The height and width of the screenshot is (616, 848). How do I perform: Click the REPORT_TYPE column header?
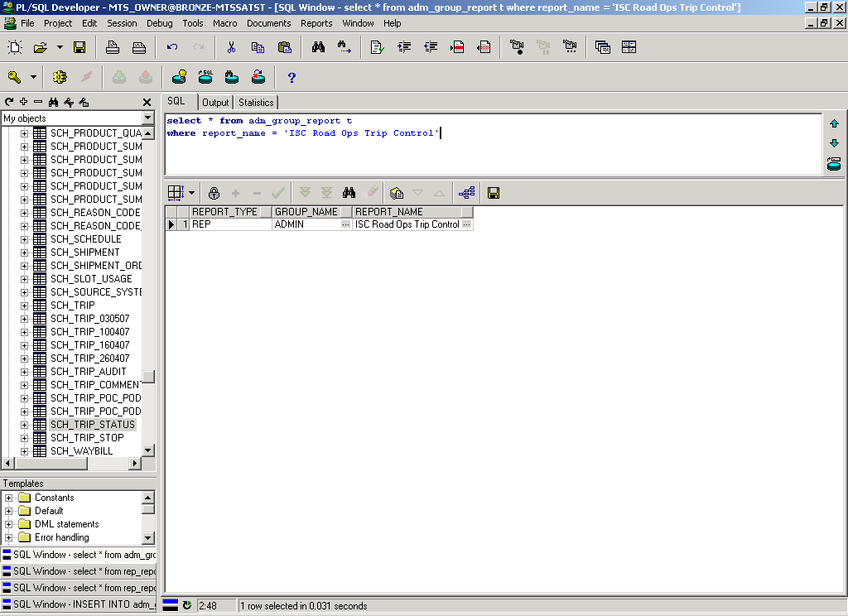(x=230, y=212)
